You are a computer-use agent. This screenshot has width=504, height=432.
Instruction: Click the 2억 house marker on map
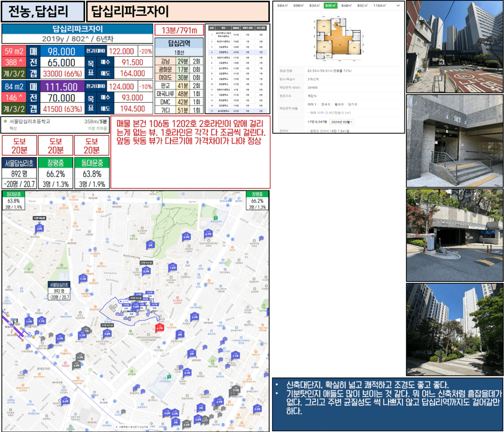(x=201, y=407)
